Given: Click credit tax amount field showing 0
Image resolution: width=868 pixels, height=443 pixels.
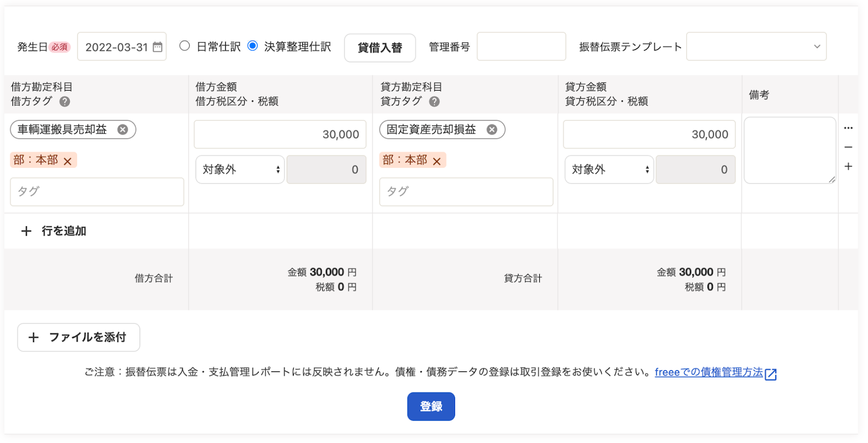Looking at the screenshot, I should click(695, 169).
